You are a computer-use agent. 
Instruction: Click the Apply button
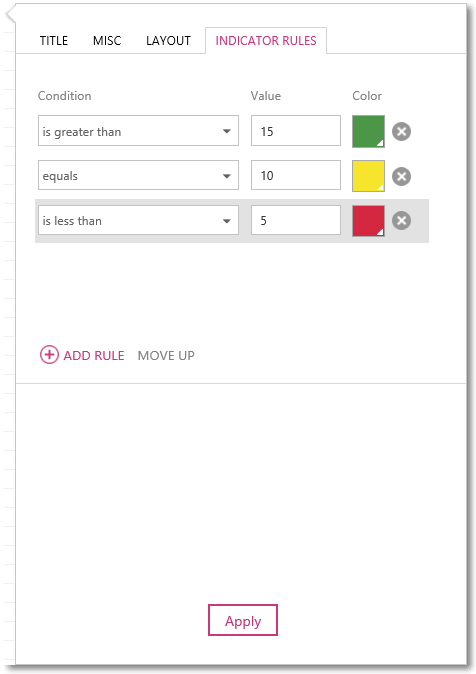(243, 620)
